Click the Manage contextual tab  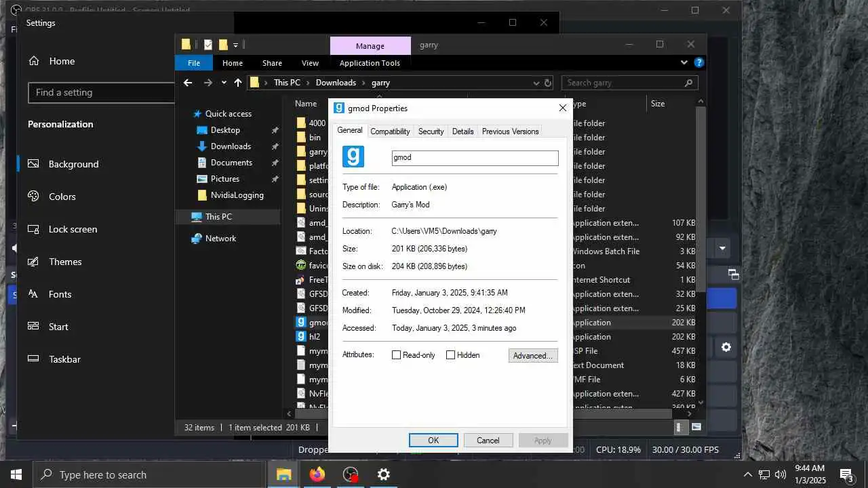click(370, 45)
